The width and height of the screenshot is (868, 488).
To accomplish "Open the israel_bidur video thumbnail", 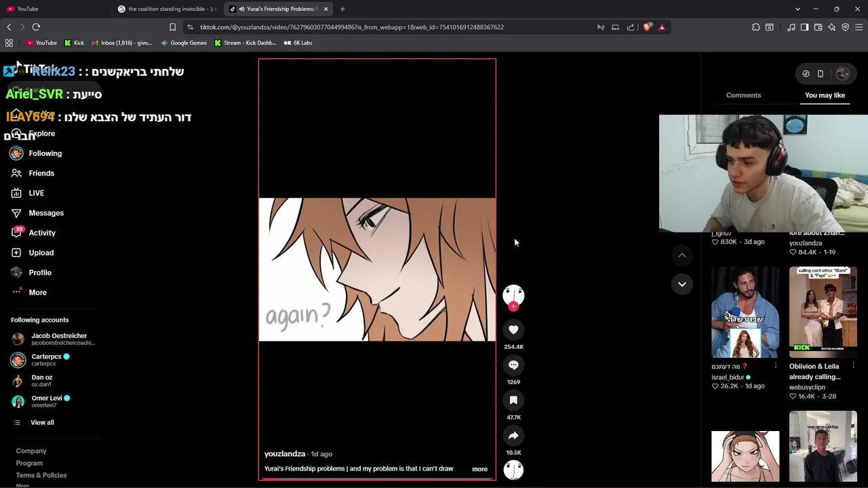I will (745, 312).
